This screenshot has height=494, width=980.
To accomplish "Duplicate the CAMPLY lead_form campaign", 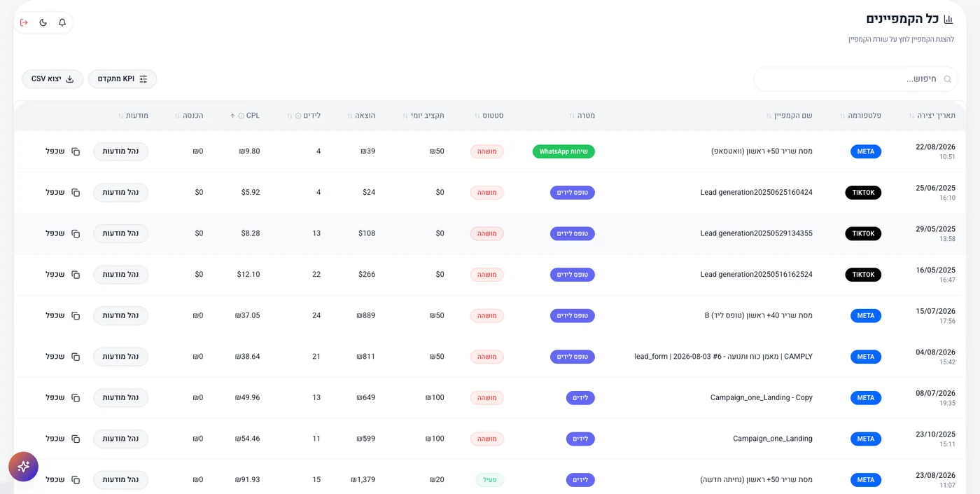I will tap(63, 357).
